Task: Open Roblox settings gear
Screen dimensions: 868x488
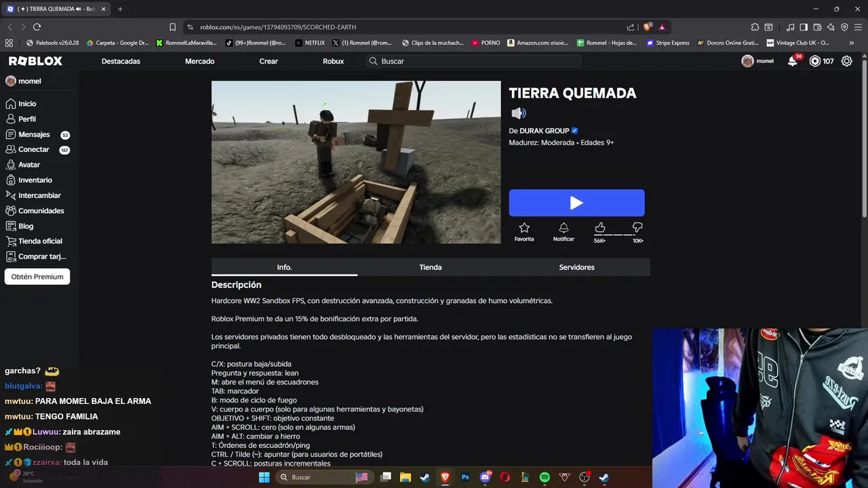Action: (x=847, y=61)
